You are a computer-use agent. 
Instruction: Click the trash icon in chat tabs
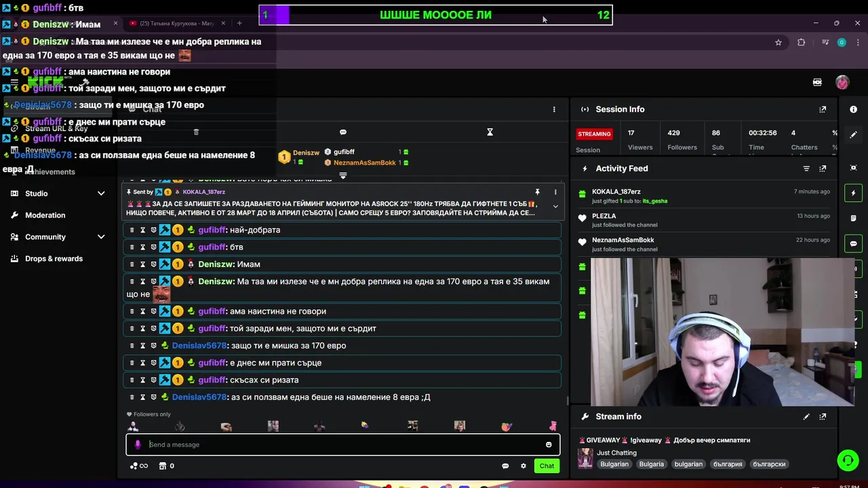[x=196, y=132]
